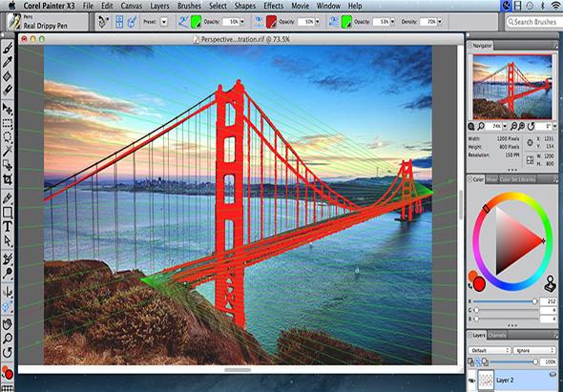
Task: Click the Navigator zoom in icon
Action: pos(522,126)
